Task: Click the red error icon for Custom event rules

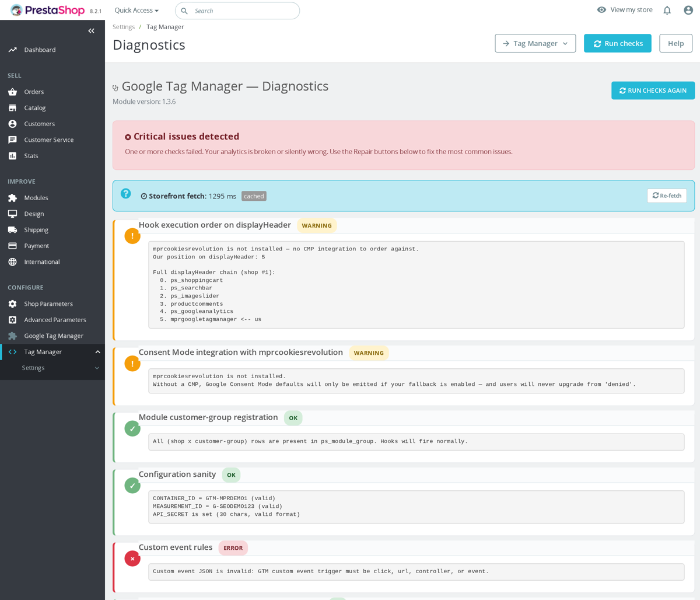Action: [x=132, y=559]
